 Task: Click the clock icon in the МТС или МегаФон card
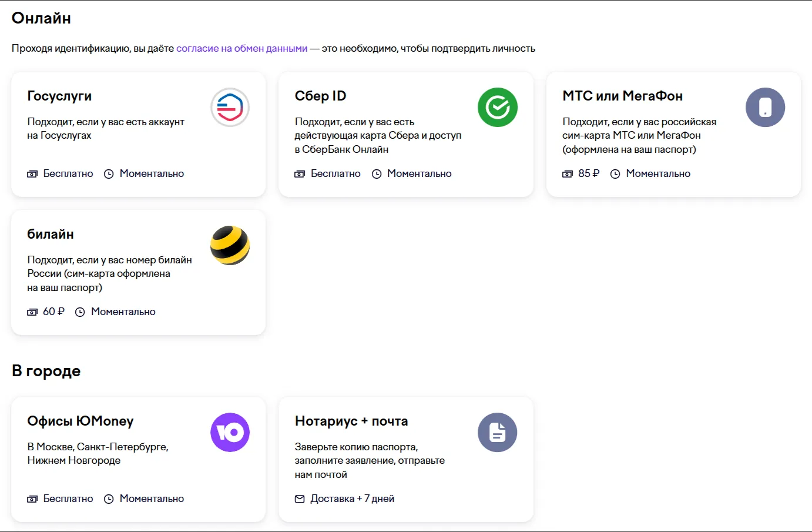(615, 174)
